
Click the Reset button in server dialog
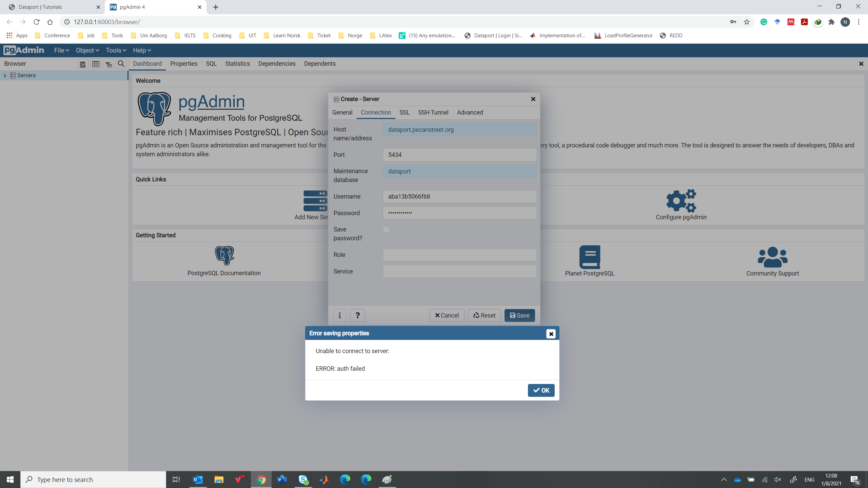[x=484, y=315]
